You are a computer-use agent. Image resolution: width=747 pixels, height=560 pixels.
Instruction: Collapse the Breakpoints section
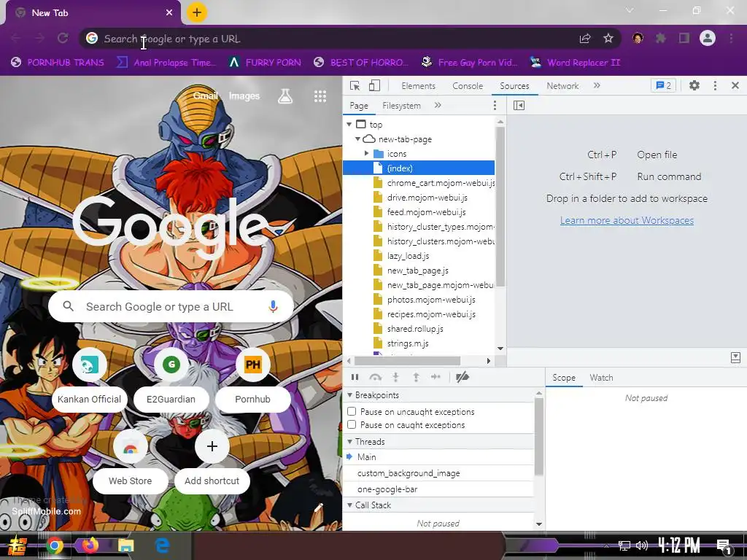(x=349, y=395)
